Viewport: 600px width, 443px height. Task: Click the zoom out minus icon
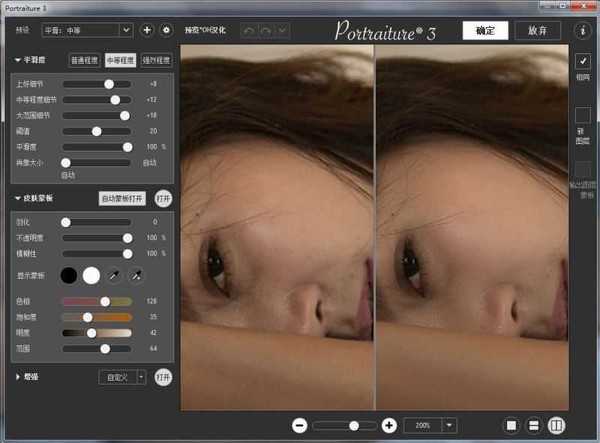point(299,425)
